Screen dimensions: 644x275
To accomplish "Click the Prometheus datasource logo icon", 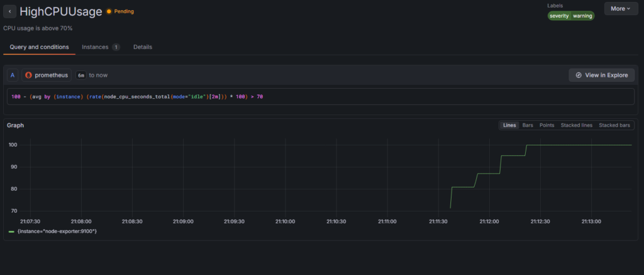I will coord(28,75).
